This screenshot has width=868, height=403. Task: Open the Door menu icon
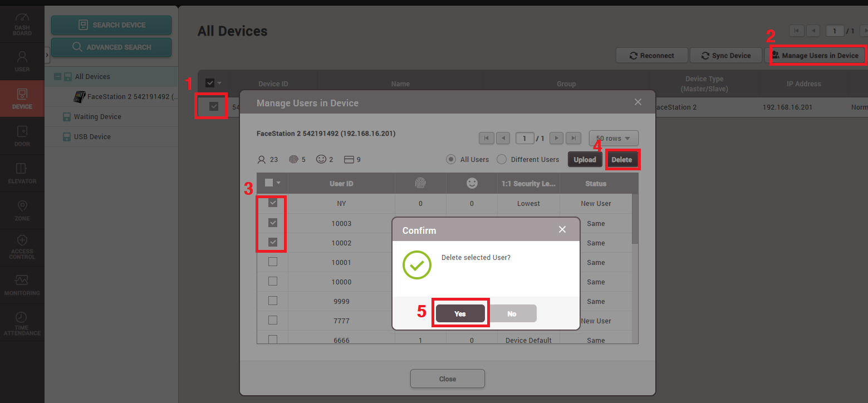pyautogui.click(x=22, y=136)
